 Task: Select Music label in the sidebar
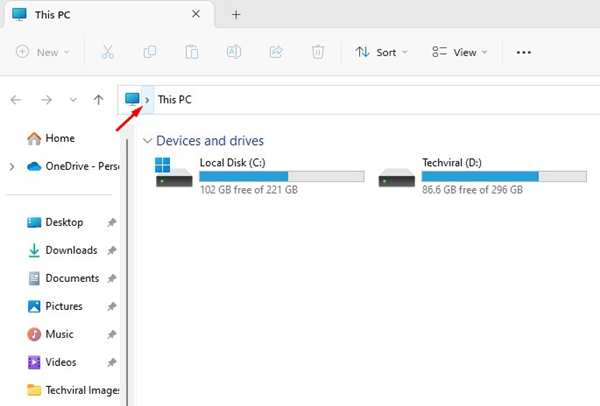[x=59, y=334]
